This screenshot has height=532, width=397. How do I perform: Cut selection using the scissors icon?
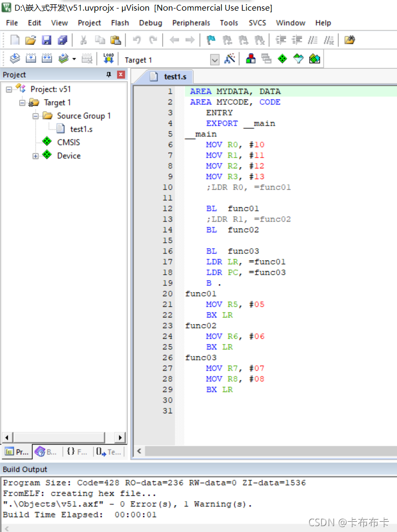tap(84, 40)
